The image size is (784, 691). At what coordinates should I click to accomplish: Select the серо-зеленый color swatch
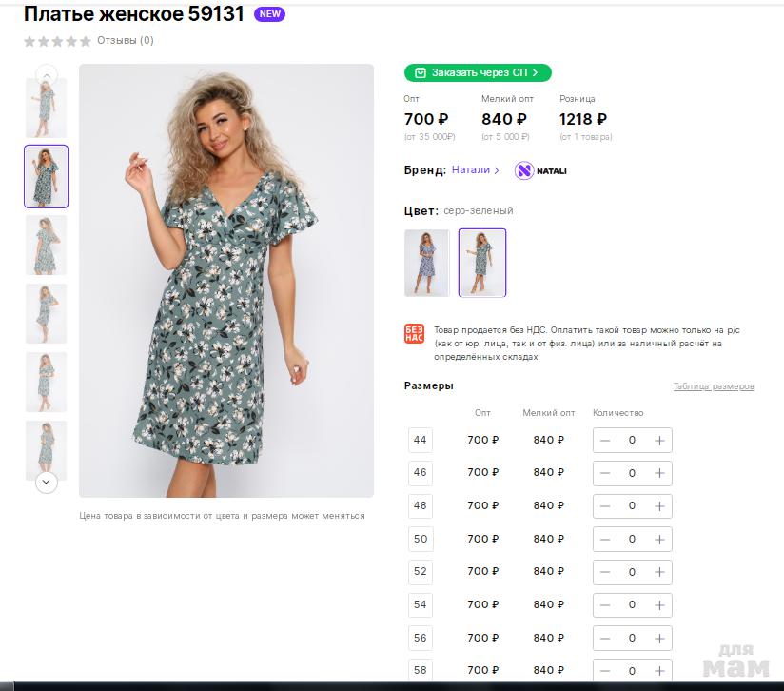482,263
